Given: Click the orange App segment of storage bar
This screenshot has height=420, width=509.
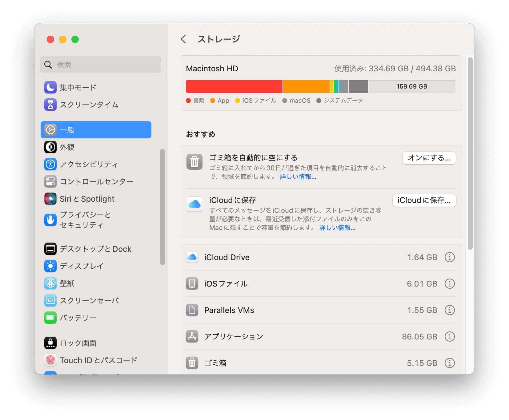Looking at the screenshot, I should point(306,86).
